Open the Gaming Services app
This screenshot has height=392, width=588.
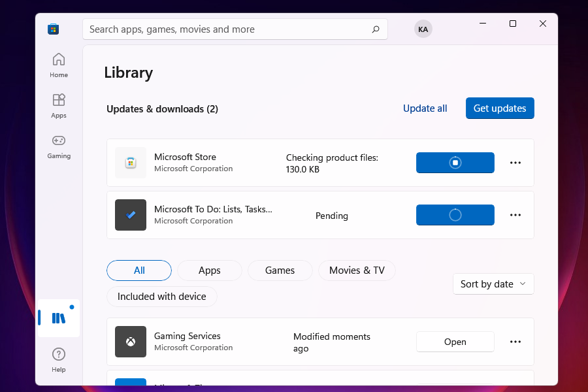coord(455,342)
